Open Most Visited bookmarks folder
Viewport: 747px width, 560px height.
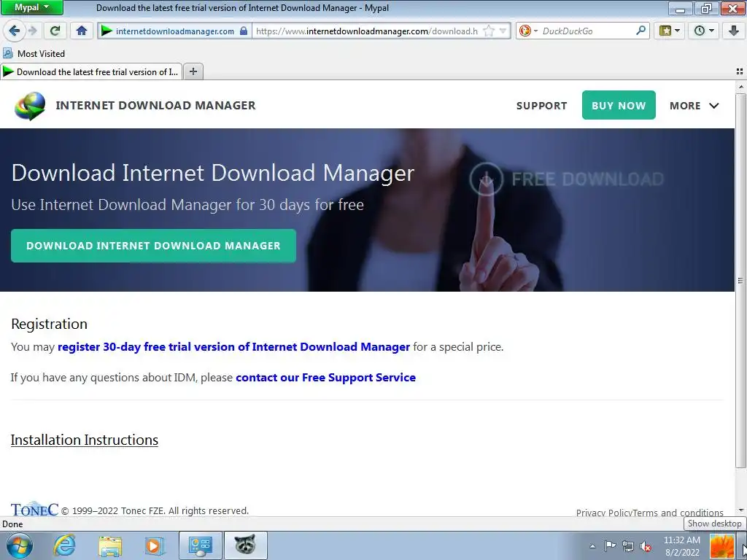34,53
